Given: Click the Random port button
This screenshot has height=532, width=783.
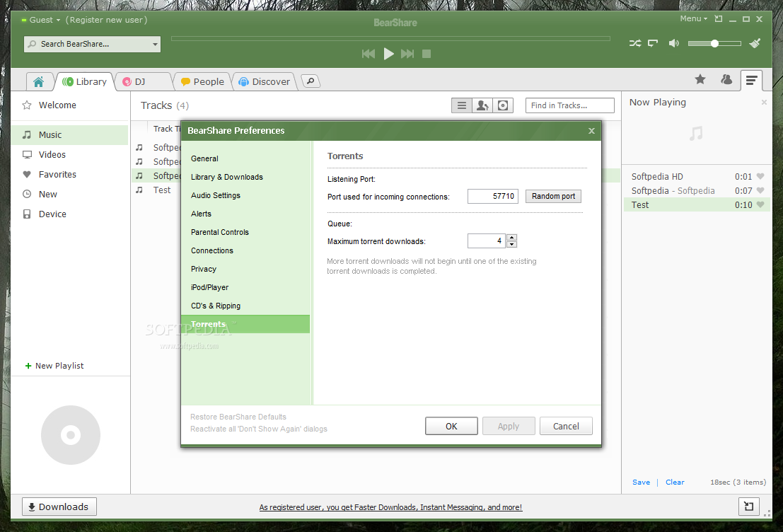Looking at the screenshot, I should [x=553, y=196].
